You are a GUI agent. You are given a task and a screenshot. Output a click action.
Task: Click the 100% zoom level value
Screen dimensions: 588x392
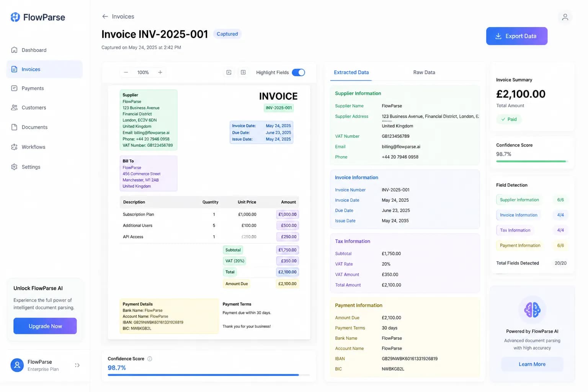(143, 72)
